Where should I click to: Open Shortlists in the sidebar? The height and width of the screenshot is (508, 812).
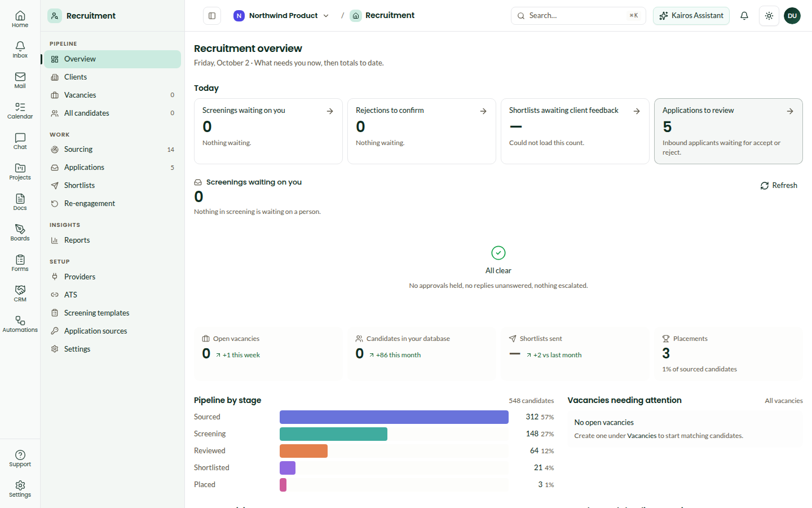pos(113,186)
